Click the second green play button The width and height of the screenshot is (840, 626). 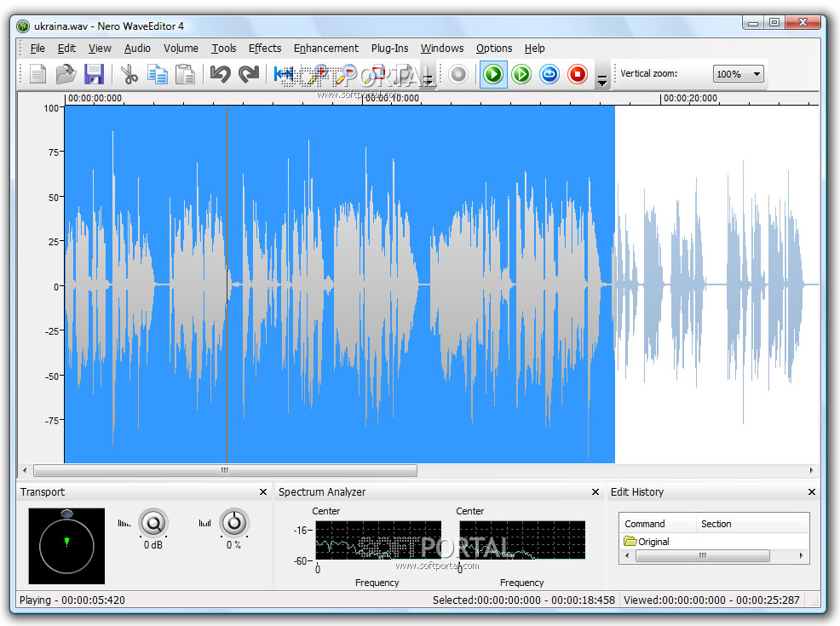click(x=521, y=74)
